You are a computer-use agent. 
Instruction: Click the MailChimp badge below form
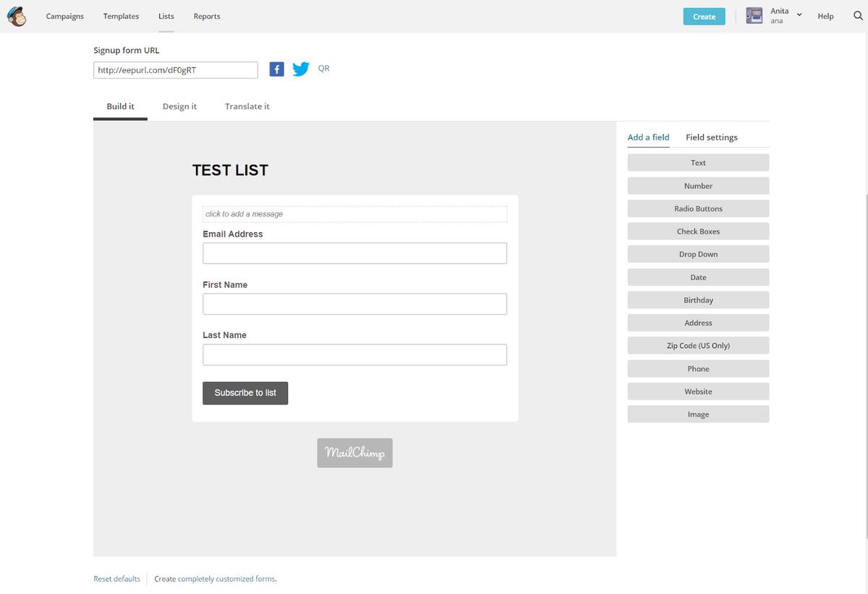tap(354, 453)
